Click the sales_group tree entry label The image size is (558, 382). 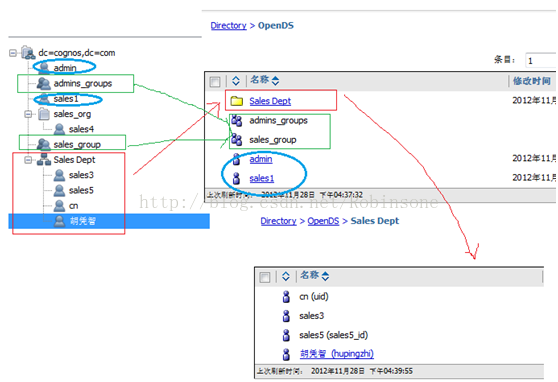pyautogui.click(x=77, y=145)
